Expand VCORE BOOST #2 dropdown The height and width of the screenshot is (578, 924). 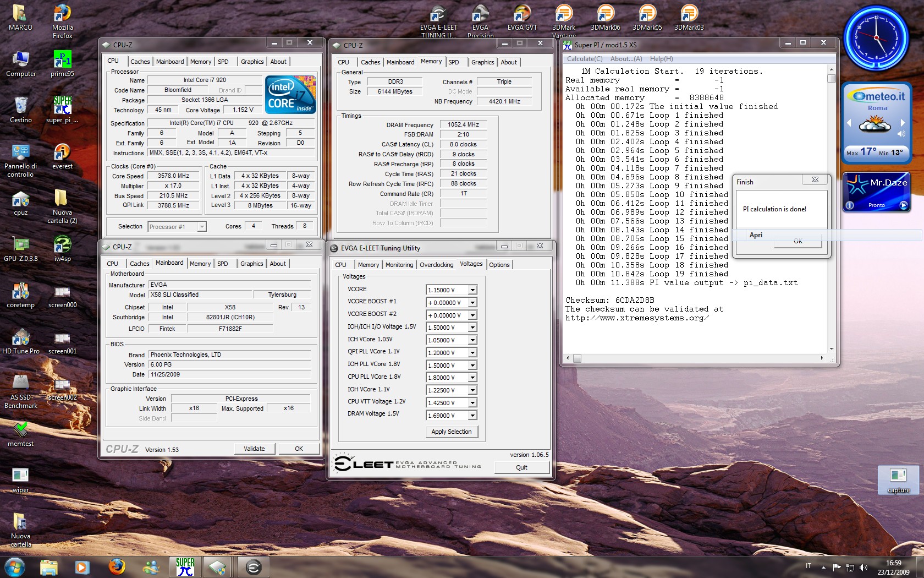(472, 315)
